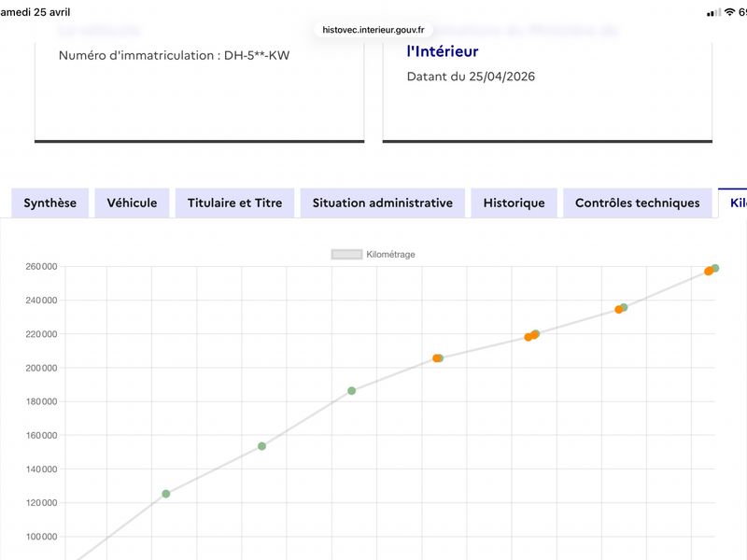Click the Kilométrage legend label
Image resolution: width=747 pixels, height=560 pixels.
(x=390, y=255)
